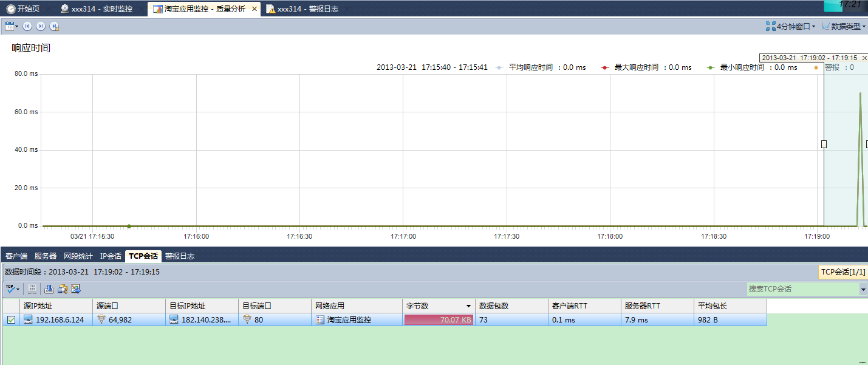Open the search TCP session dropdown arrow
Viewport: 868px width, 365px height.
(863, 290)
